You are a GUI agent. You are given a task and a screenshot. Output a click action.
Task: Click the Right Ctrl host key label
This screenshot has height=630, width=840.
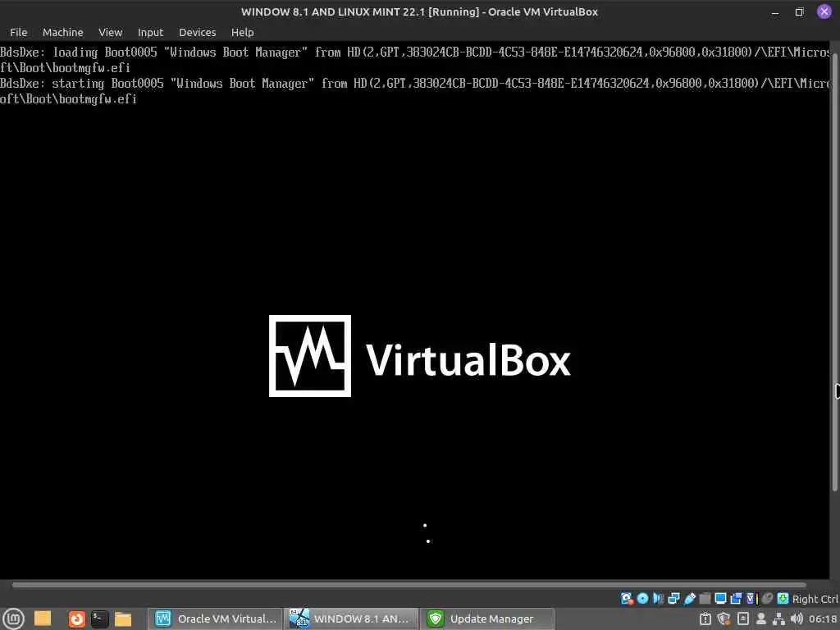point(815,599)
